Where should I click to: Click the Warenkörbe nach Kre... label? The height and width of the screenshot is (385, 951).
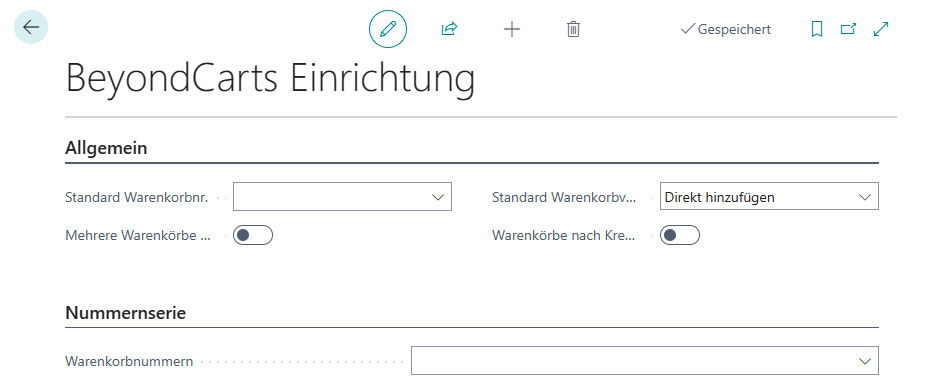click(x=563, y=235)
